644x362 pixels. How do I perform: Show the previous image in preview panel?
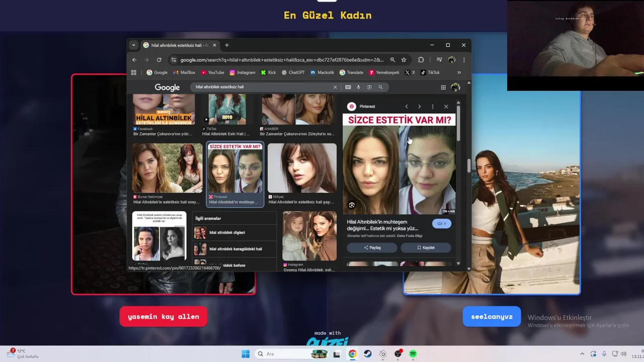coord(407,107)
